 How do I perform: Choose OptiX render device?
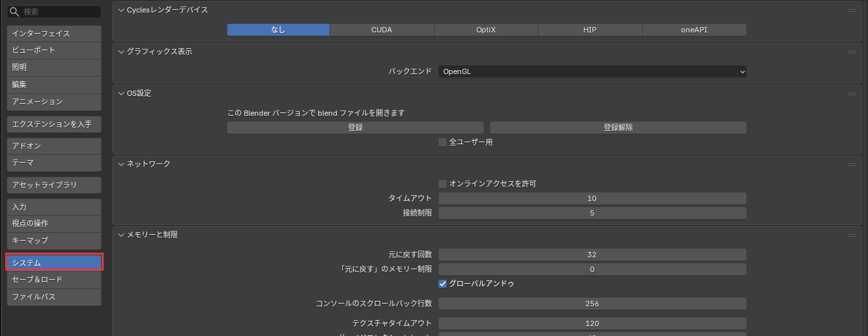tap(486, 30)
